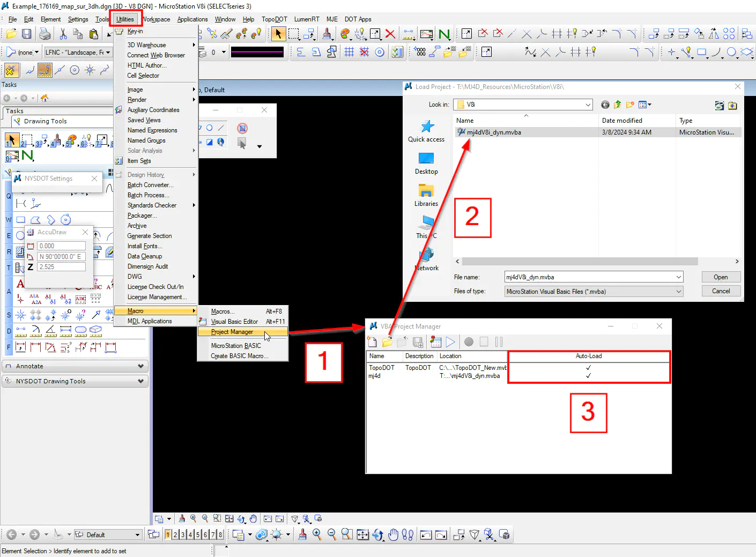The height and width of the screenshot is (557, 756).
Task: Open the File name combo box dropdown arrow
Action: 678,277
